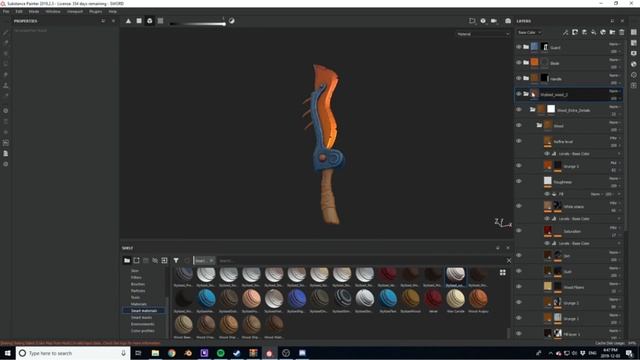This screenshot has width=640, height=360.
Task: Open the File menu
Action: click(x=6, y=11)
